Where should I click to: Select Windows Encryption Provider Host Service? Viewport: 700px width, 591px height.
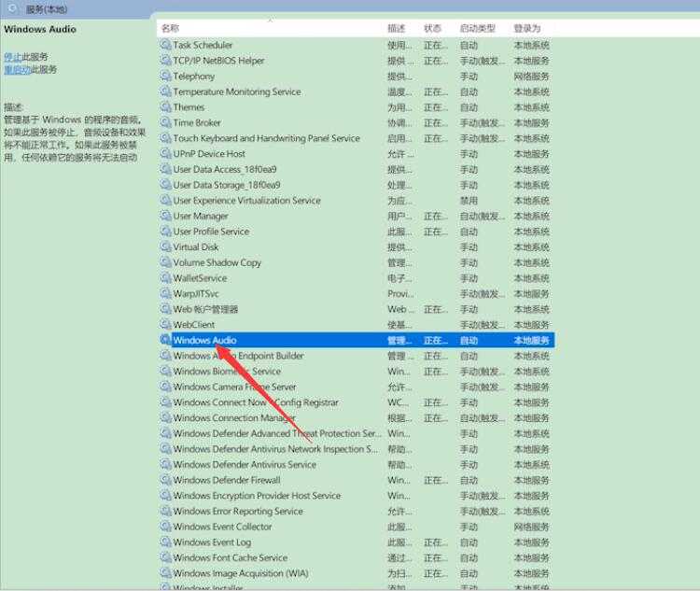click(357, 496)
